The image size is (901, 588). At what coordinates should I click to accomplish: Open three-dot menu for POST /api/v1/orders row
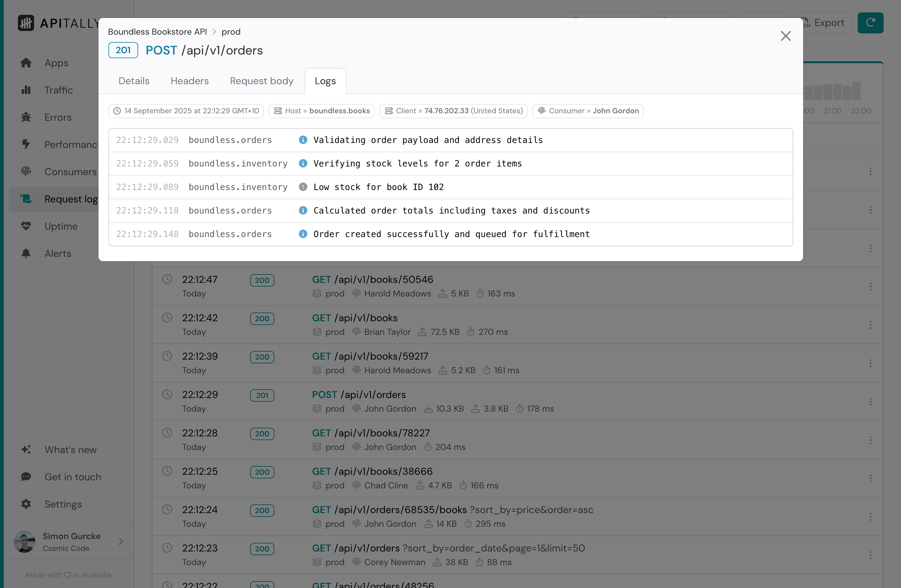click(870, 401)
